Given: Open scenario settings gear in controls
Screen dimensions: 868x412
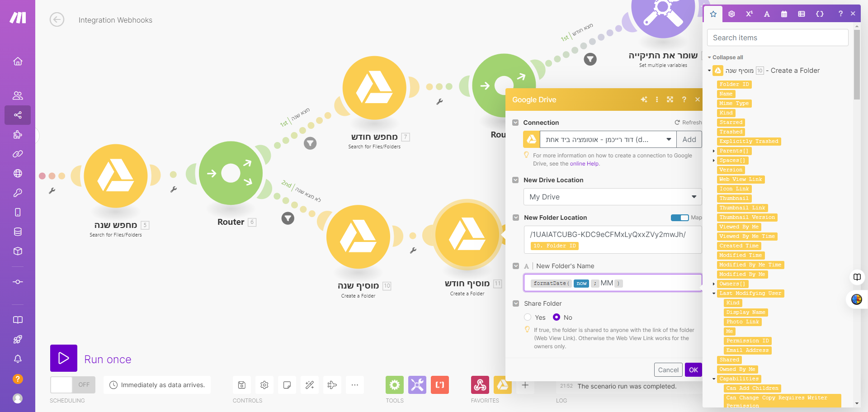Looking at the screenshot, I should [264, 385].
